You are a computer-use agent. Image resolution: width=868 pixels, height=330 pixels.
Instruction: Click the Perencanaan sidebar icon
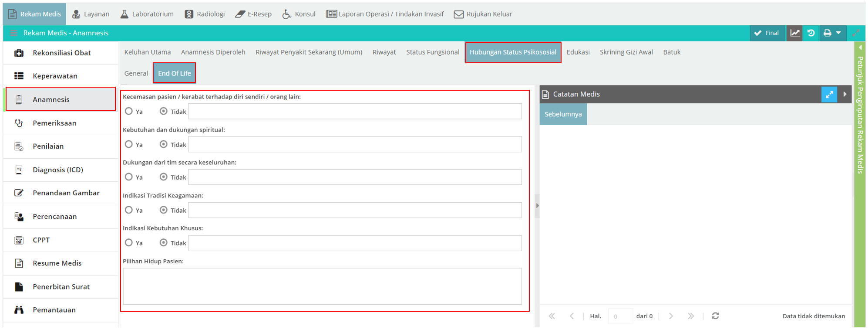click(x=19, y=216)
